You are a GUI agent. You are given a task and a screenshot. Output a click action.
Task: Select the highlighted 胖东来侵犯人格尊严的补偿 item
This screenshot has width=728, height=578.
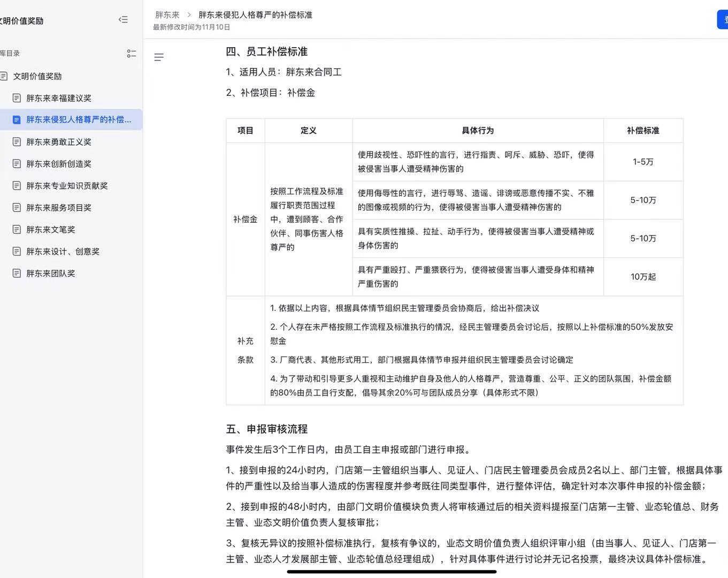point(78,120)
